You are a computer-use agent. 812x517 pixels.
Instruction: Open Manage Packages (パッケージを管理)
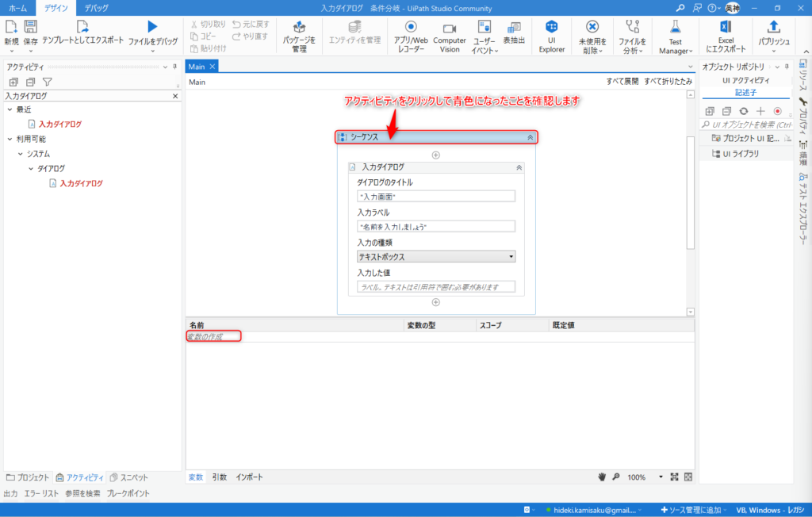[299, 36]
